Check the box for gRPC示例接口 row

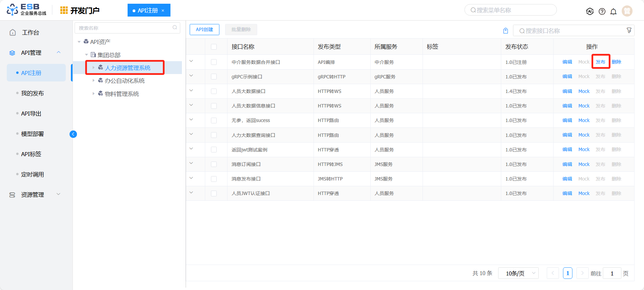tap(214, 77)
